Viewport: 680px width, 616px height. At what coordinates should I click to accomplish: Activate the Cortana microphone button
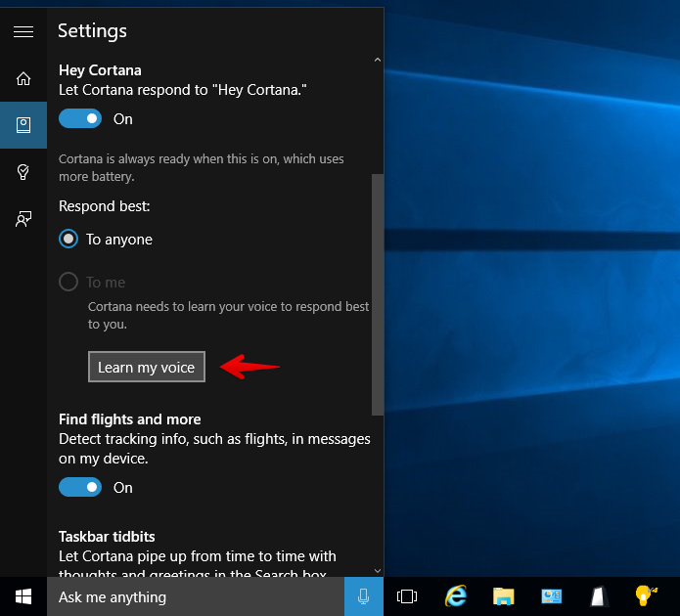click(363, 596)
